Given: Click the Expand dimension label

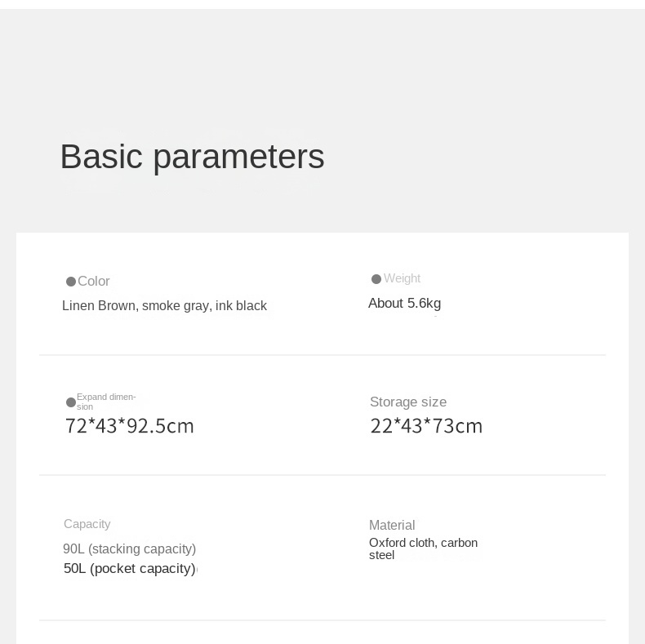Looking at the screenshot, I should [106, 402].
